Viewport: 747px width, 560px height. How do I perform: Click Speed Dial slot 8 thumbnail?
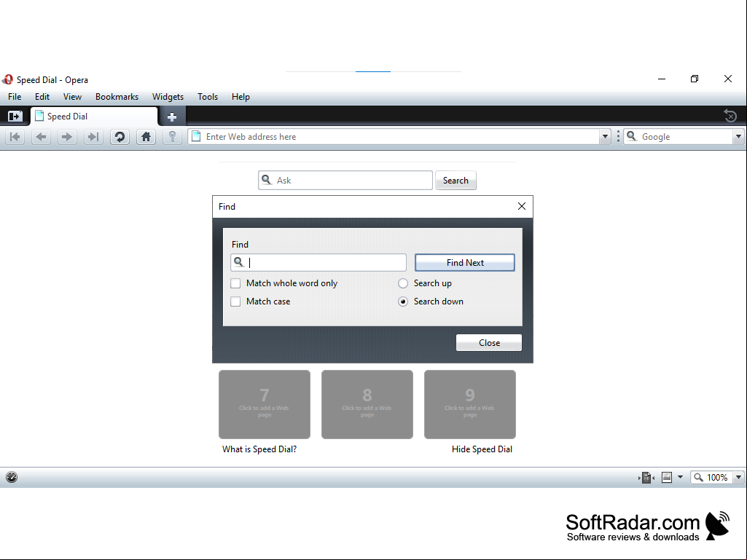pos(367,404)
